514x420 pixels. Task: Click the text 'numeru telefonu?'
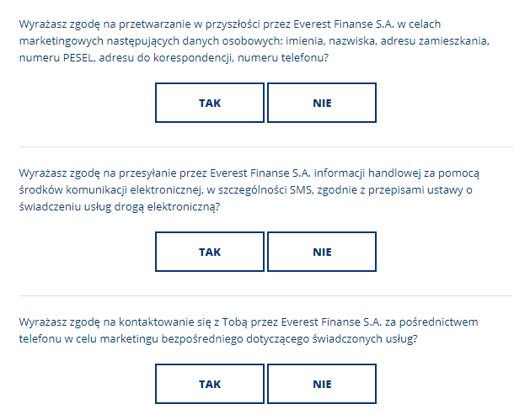tap(283, 58)
